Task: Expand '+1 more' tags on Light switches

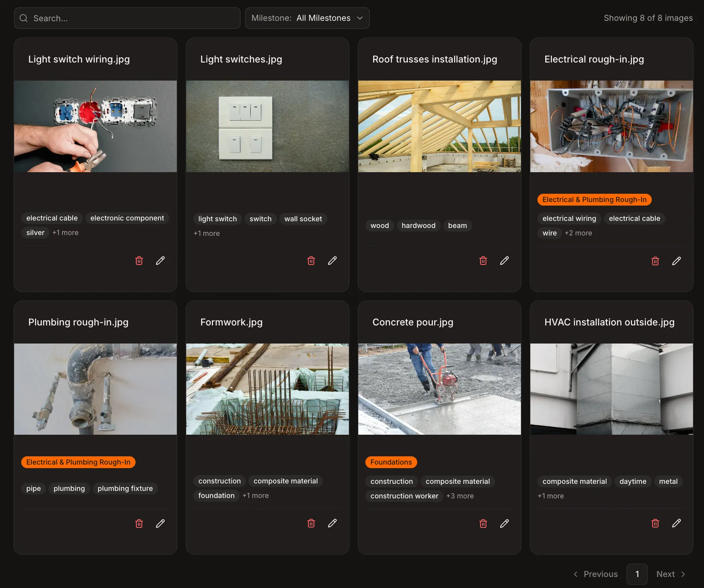Action: coord(207,233)
